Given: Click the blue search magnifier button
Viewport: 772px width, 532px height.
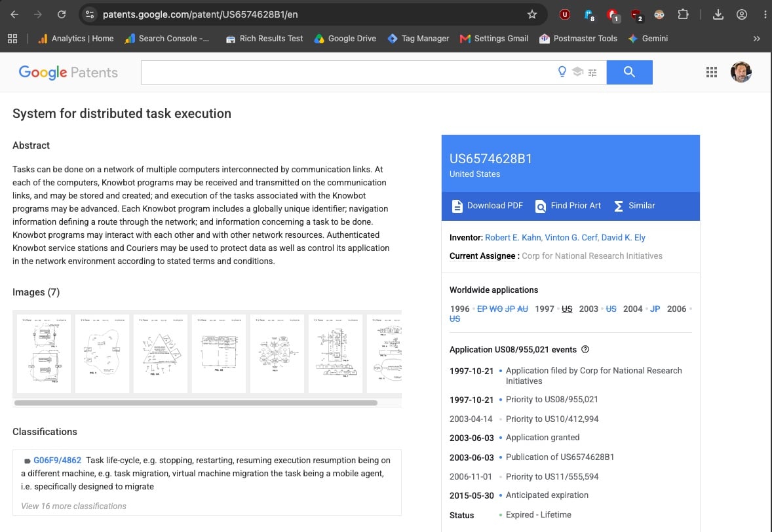Looking at the screenshot, I should pyautogui.click(x=629, y=72).
